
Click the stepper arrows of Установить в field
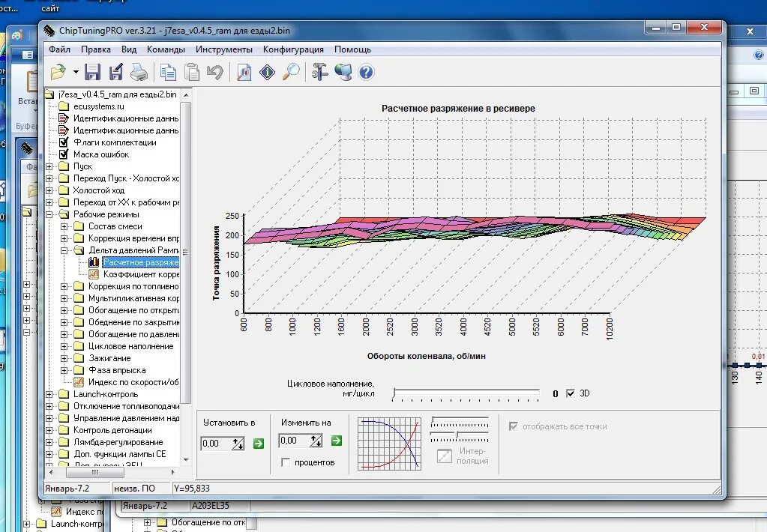[x=238, y=444]
